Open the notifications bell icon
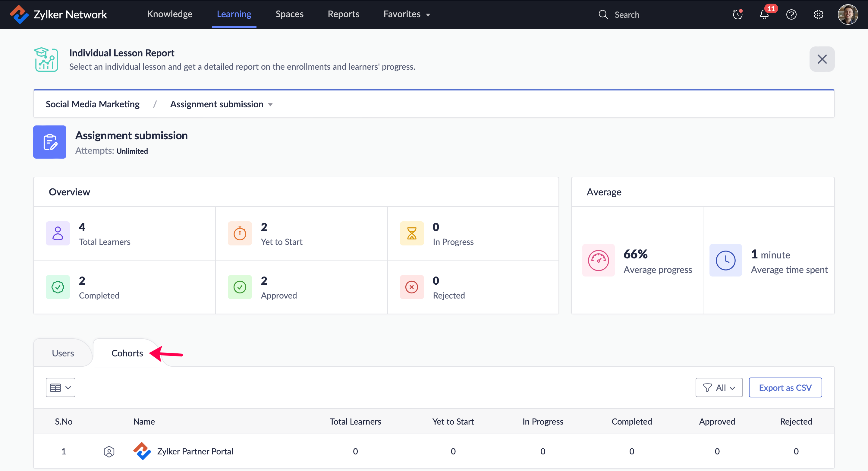868x471 pixels. (764, 14)
